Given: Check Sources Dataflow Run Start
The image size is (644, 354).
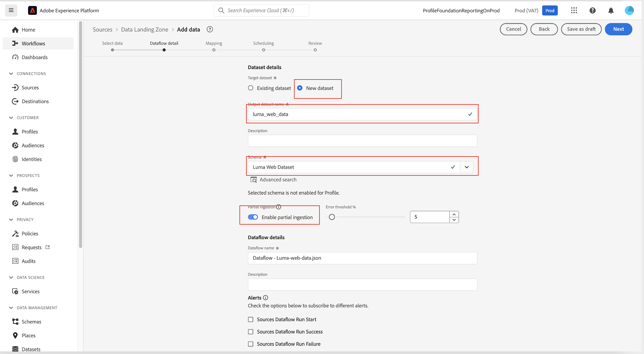Looking at the screenshot, I should [x=250, y=319].
